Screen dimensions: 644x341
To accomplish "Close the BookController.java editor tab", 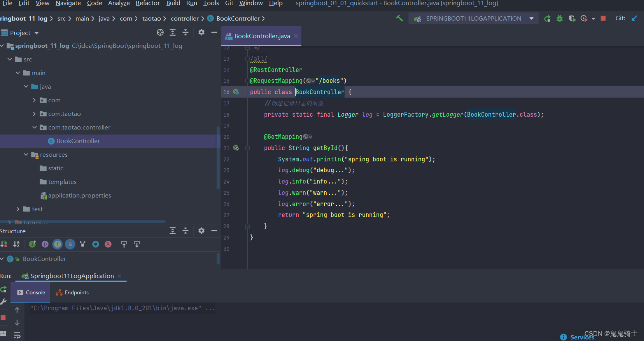I will 296,36.
